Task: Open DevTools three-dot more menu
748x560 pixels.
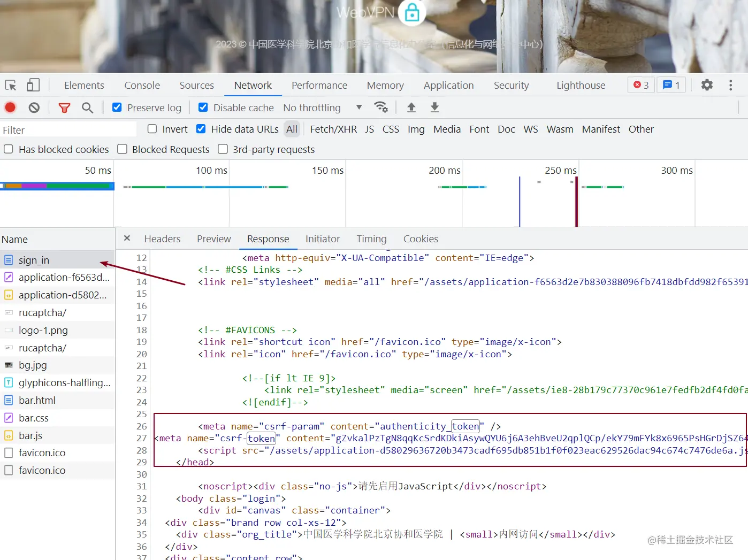Action: click(730, 85)
